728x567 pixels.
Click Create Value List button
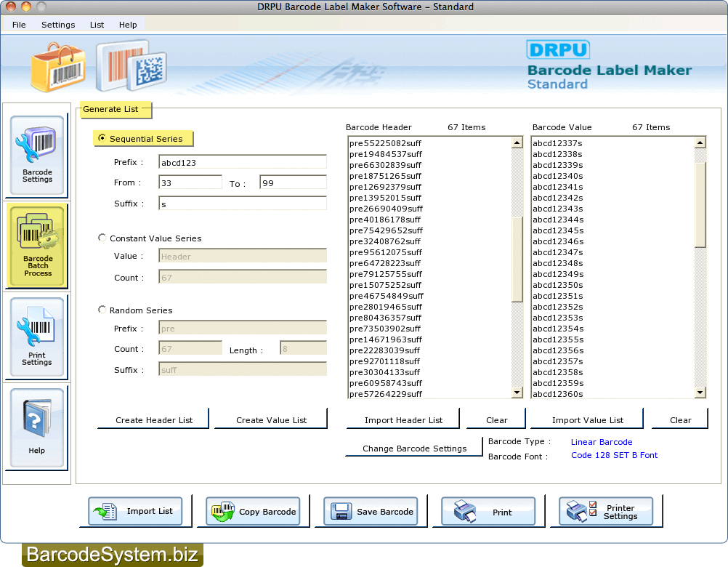coord(271,419)
